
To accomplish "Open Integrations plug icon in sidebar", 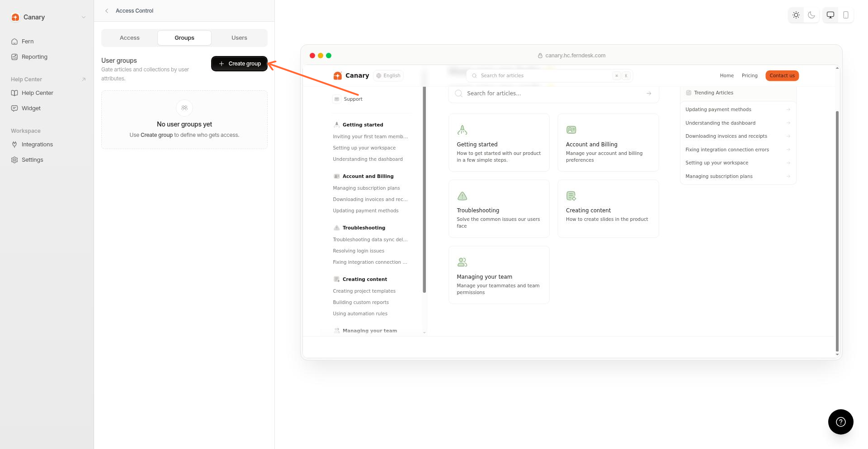I will point(14,145).
